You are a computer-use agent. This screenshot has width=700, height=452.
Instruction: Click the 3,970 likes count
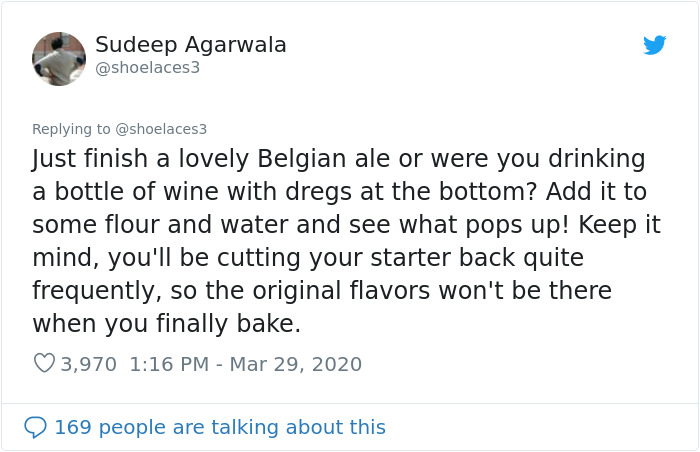(88, 364)
